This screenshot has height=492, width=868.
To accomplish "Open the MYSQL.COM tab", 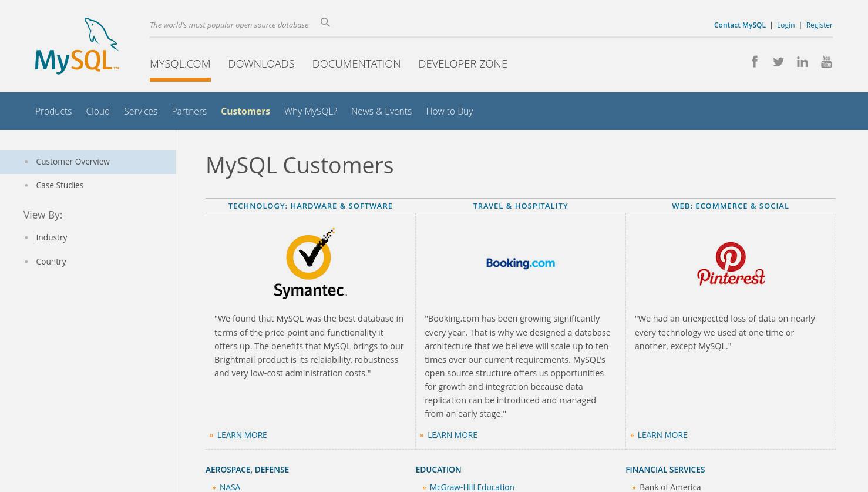I will (x=180, y=63).
